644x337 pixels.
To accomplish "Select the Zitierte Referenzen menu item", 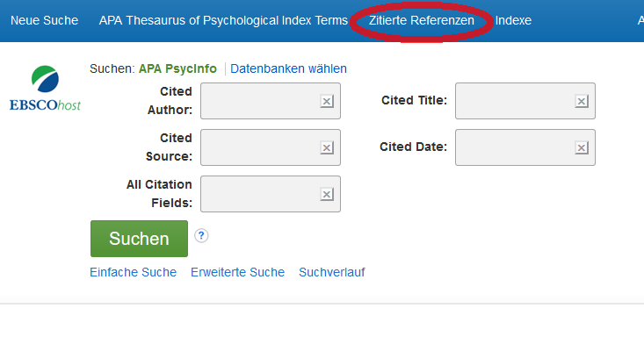I will pos(422,20).
